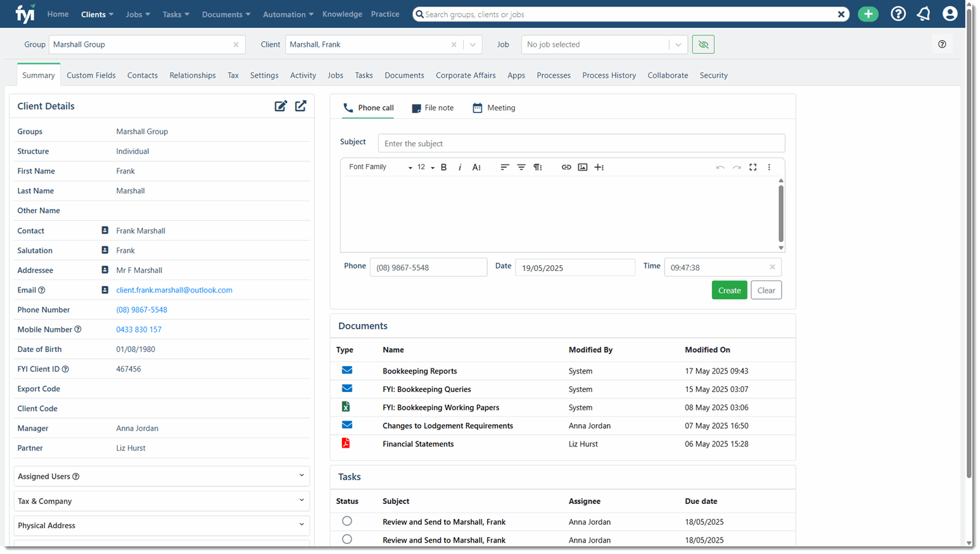Click the Create button for the phone call
Viewport: 980px width, 554px height.
coord(729,290)
